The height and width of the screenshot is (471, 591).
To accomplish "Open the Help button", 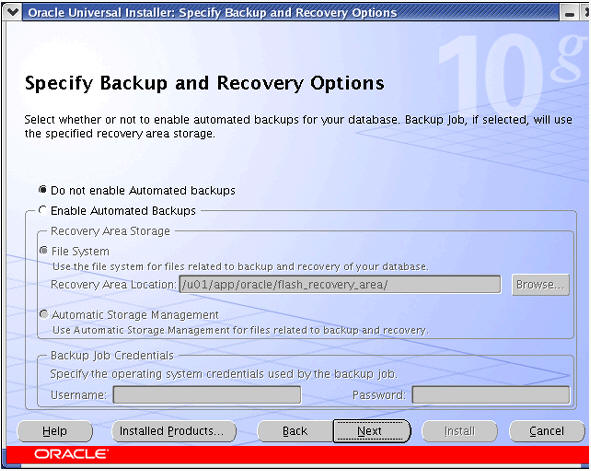I will pyautogui.click(x=55, y=431).
